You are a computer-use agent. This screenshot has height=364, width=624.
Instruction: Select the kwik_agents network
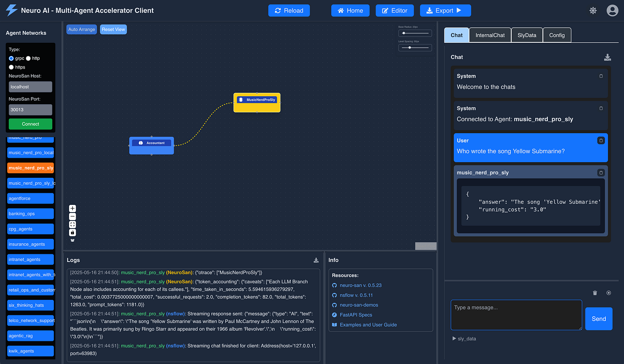point(31,351)
